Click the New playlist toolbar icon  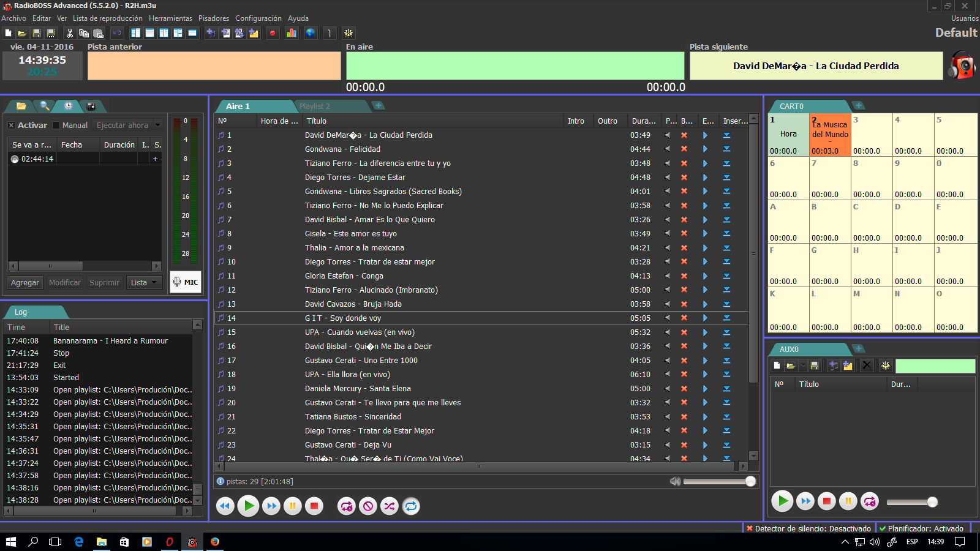pos(8,33)
